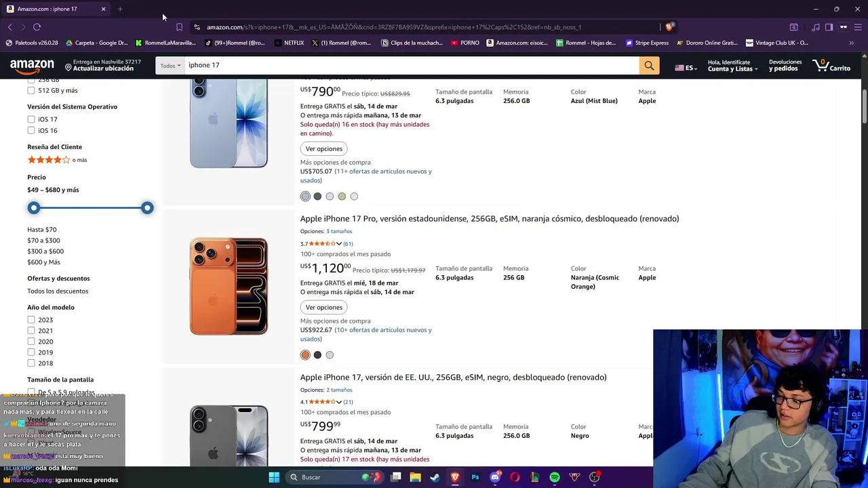The width and height of the screenshot is (868, 488).
Task: Select the orange swatch for iPhone 17 Pro
Action: click(305, 355)
